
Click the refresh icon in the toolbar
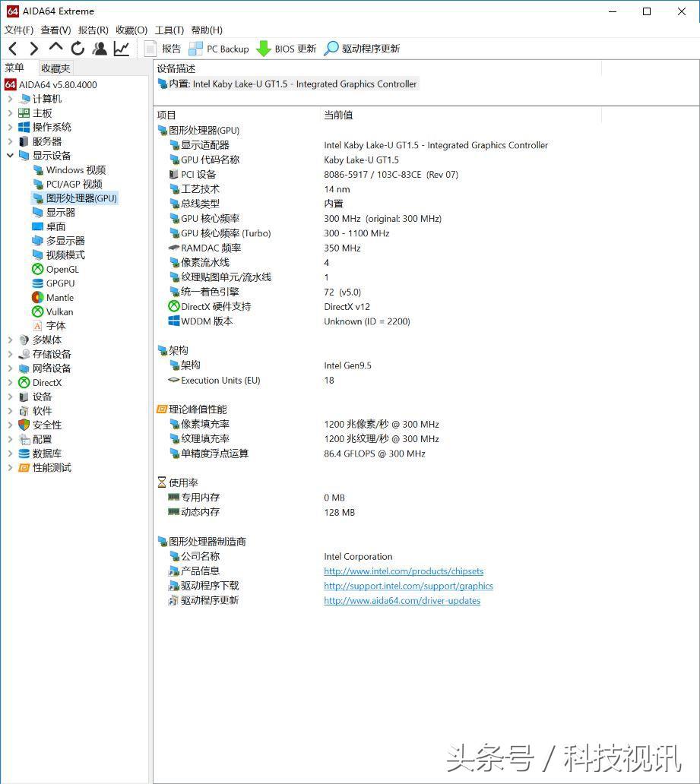tap(78, 47)
